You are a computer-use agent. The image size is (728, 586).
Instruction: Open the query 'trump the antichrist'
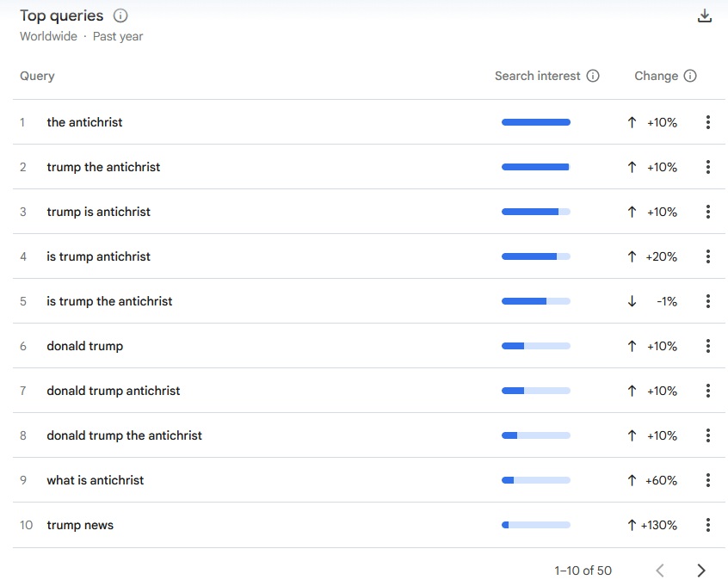pyautogui.click(x=103, y=167)
